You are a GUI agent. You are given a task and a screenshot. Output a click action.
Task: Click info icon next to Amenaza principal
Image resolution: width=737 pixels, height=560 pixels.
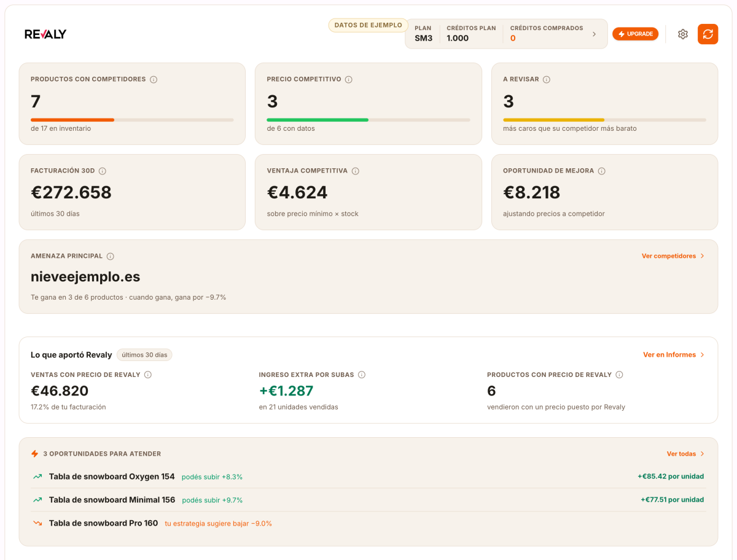click(x=110, y=256)
